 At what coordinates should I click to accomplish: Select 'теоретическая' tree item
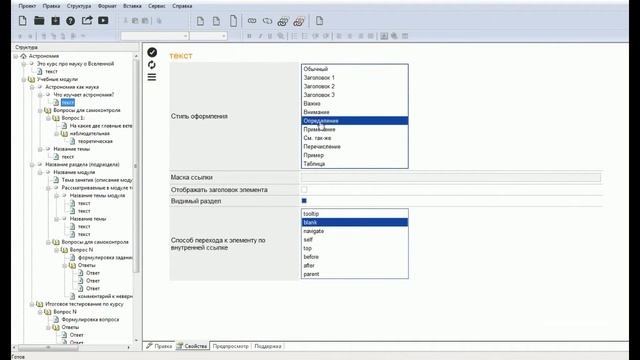pyautogui.click(x=96, y=141)
